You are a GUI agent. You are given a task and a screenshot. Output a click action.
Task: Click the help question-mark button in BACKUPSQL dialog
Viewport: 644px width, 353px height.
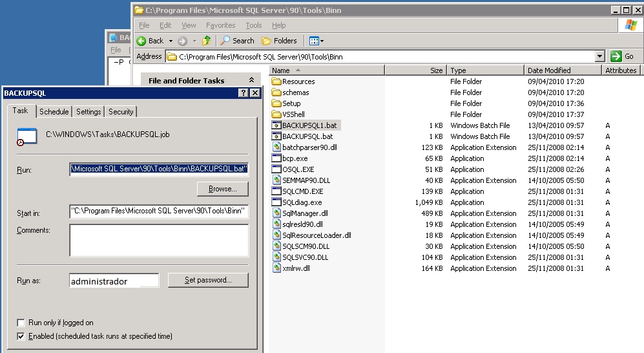(243, 93)
